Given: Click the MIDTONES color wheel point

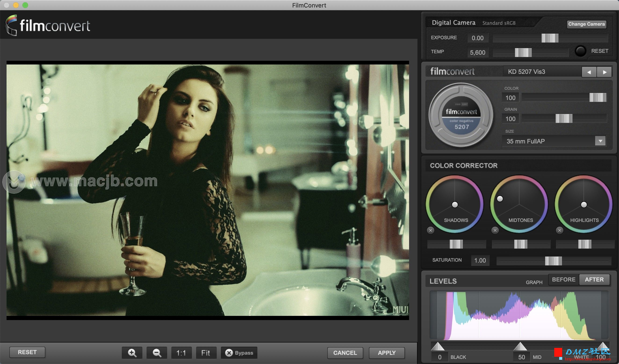Looking at the screenshot, I should tap(500, 199).
